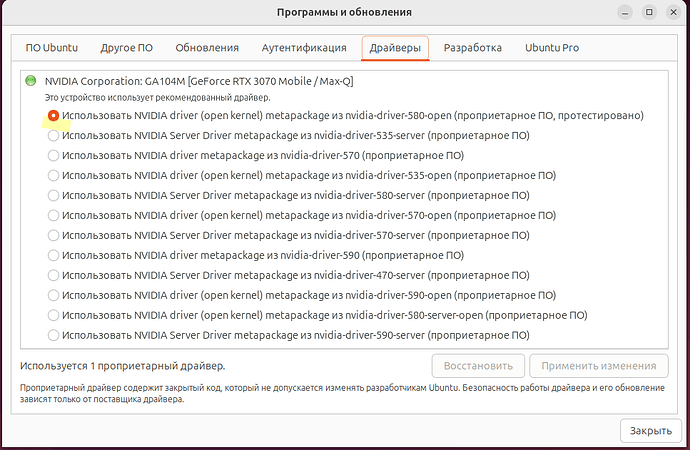Select the nvidia-driver-590 radio button
The image size is (690, 450).
pos(53,255)
